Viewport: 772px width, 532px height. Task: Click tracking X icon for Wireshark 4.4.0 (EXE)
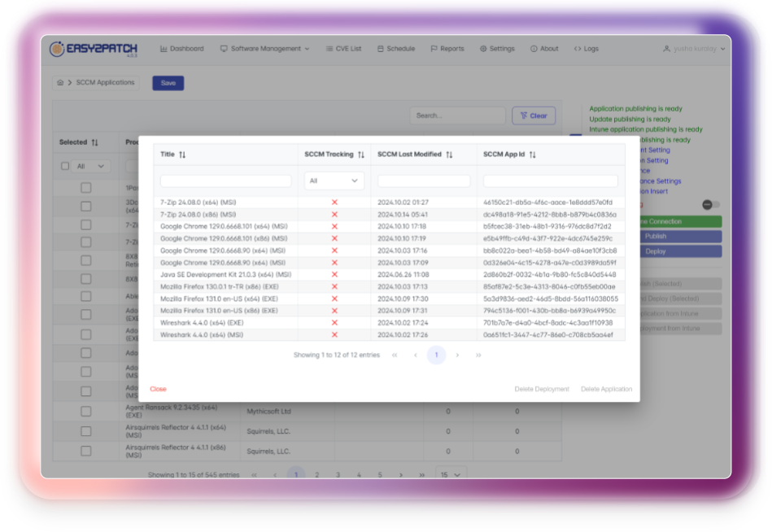(x=334, y=323)
